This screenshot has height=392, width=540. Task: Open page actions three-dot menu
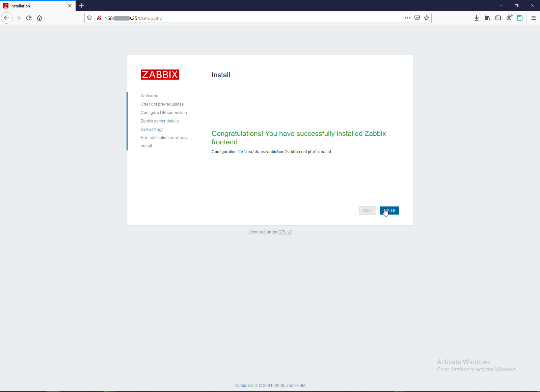pos(408,18)
